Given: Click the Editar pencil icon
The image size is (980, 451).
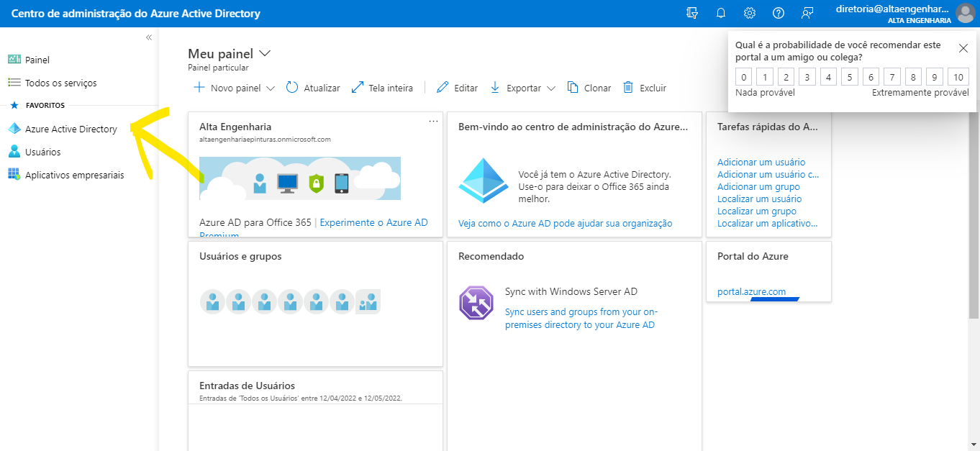Looking at the screenshot, I should pos(443,88).
